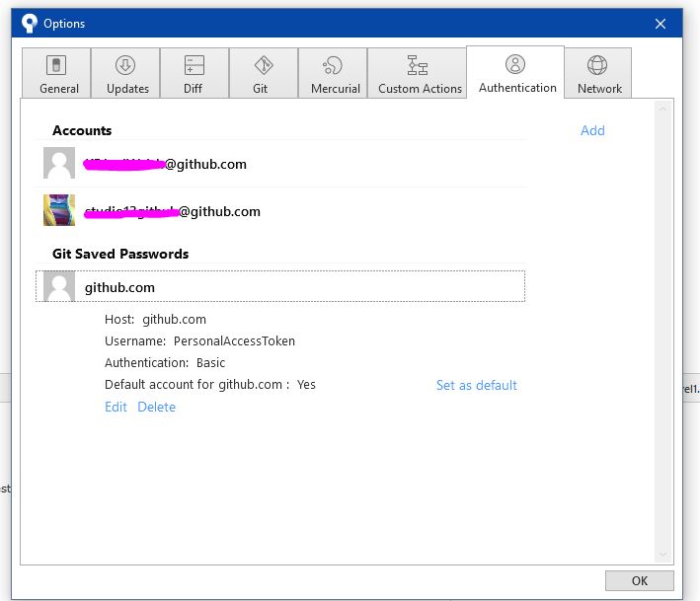
Task: Switch to the Updates tab
Action: (126, 73)
